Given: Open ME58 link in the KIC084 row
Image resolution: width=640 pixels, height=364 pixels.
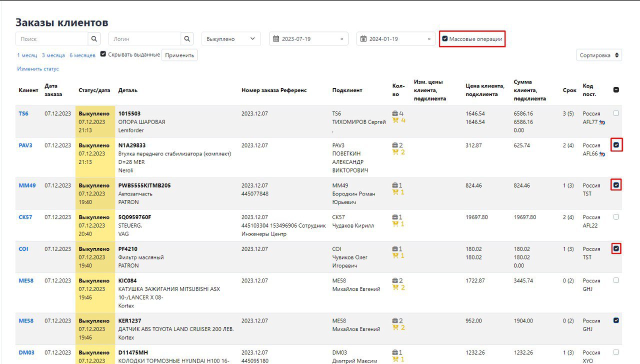Looking at the screenshot, I should (26, 281).
